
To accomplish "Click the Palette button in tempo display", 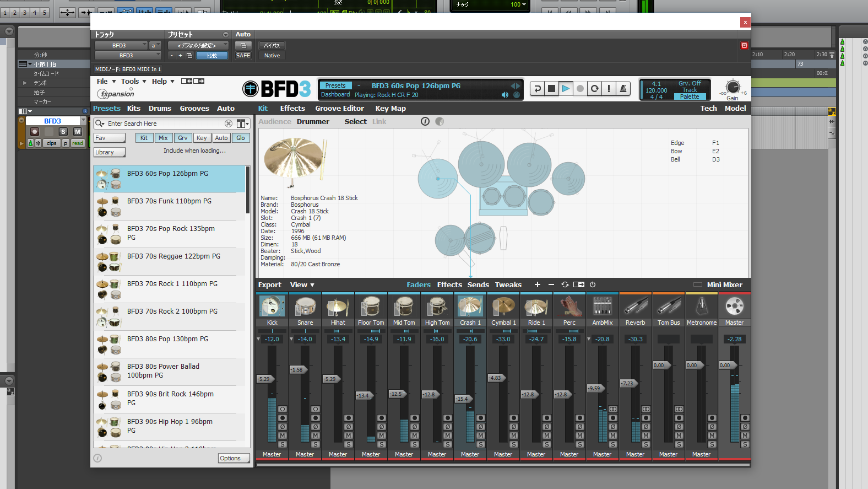I will (x=690, y=96).
